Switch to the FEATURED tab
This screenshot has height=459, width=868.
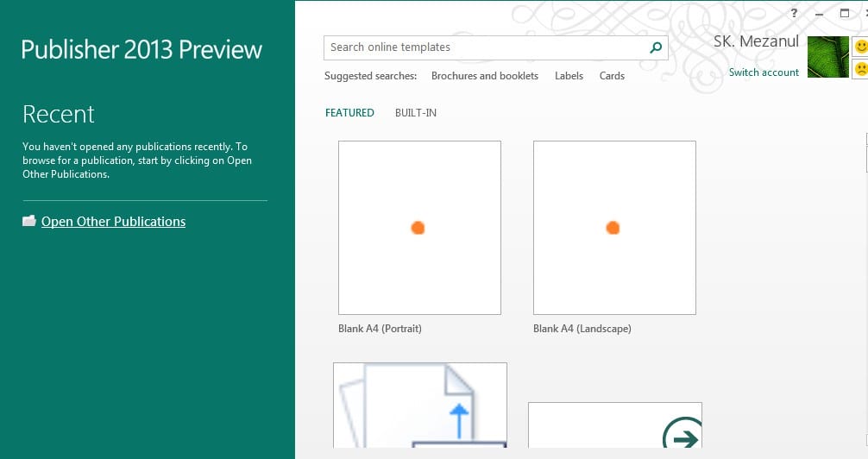tap(349, 113)
